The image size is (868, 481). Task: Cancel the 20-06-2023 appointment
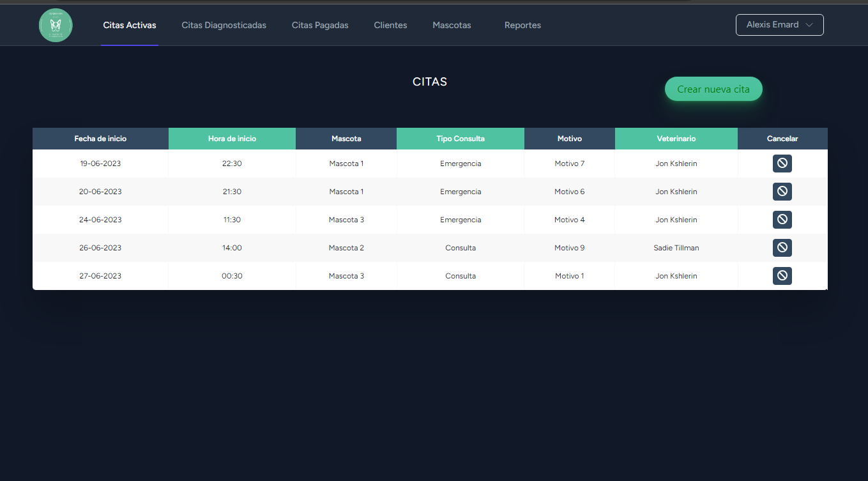tap(782, 192)
